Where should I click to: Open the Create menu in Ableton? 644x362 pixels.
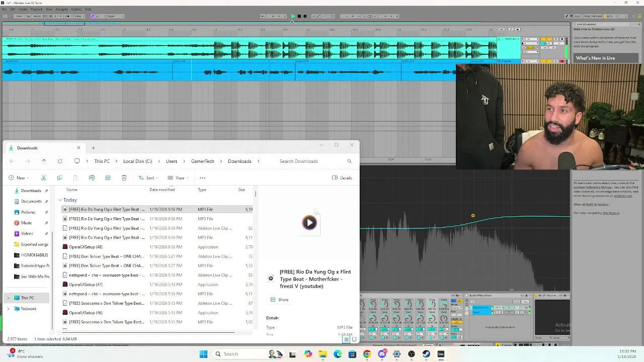(x=23, y=9)
